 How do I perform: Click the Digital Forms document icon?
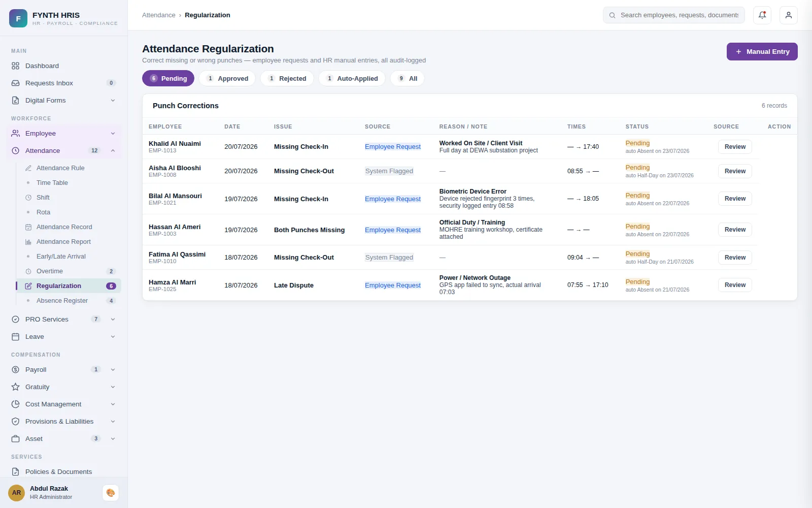click(x=16, y=101)
